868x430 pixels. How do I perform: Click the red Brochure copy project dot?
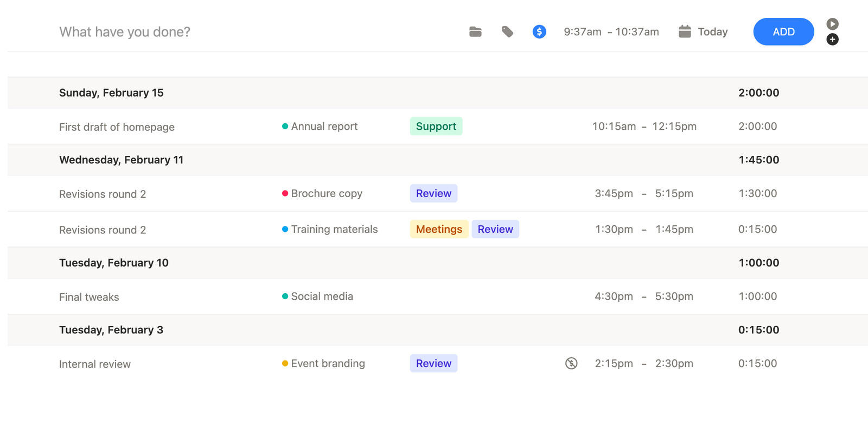pyautogui.click(x=285, y=194)
